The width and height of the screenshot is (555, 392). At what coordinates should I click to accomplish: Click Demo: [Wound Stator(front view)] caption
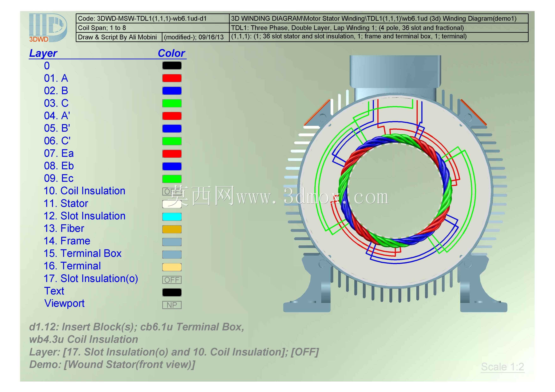112,364
